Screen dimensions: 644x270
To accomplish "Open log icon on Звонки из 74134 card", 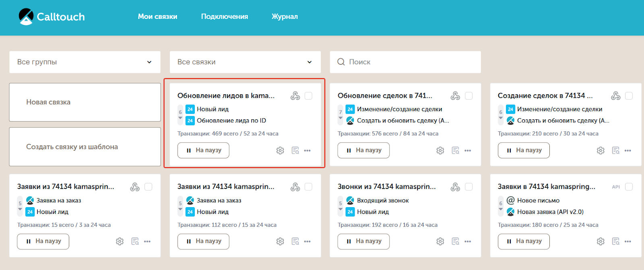I will 455,241.
